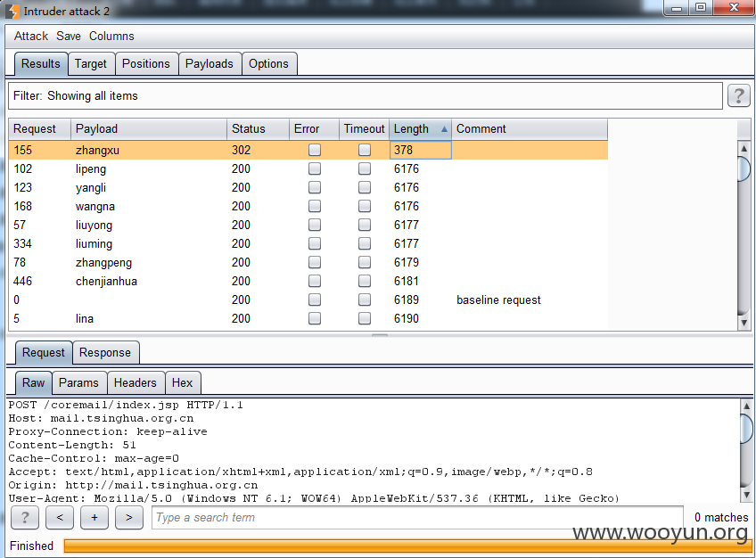Toggle Length column sort arrow
The width and height of the screenshot is (756, 558).
[444, 129]
